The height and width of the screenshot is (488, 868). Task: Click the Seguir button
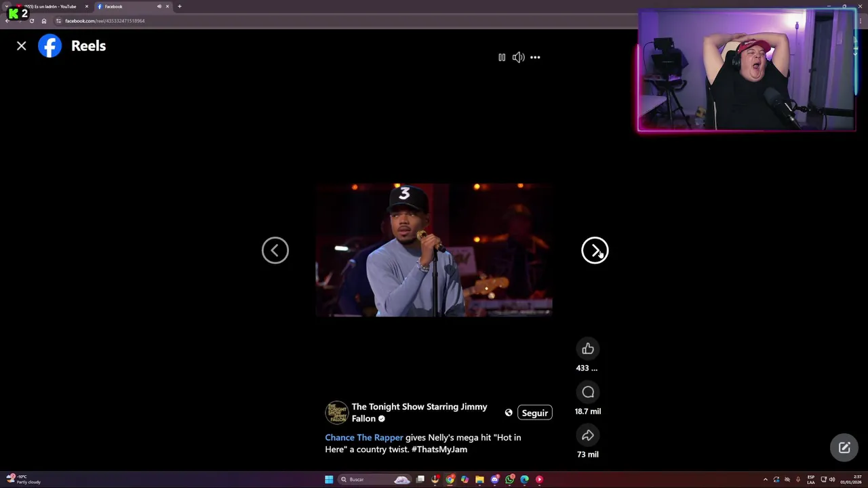click(535, 413)
